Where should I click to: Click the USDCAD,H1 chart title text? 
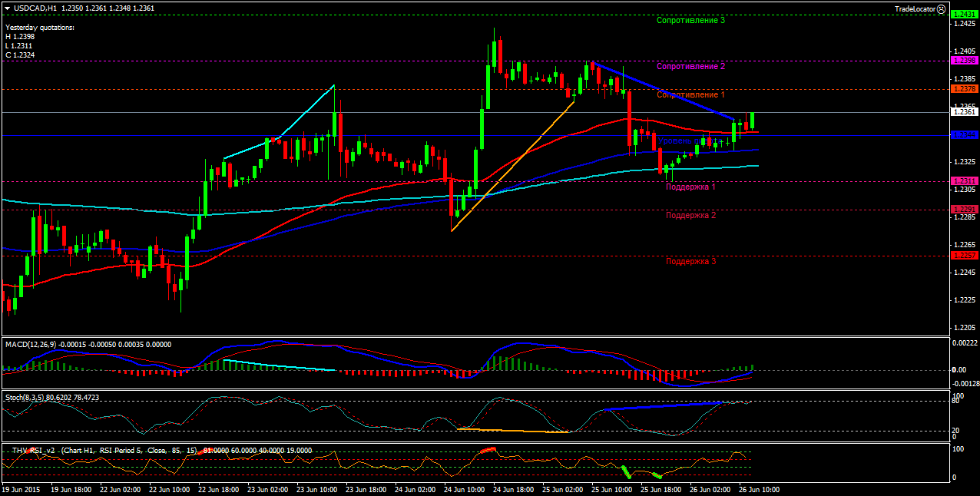click(x=35, y=8)
